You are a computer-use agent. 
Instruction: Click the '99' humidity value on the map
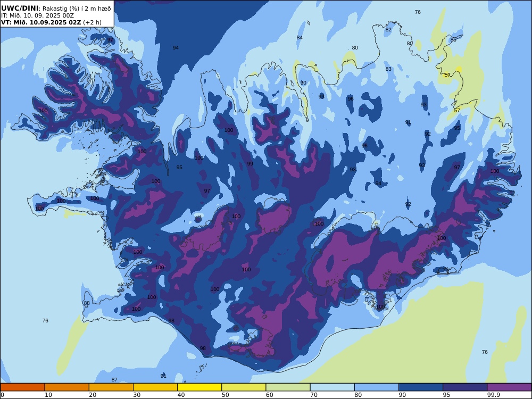250,163
